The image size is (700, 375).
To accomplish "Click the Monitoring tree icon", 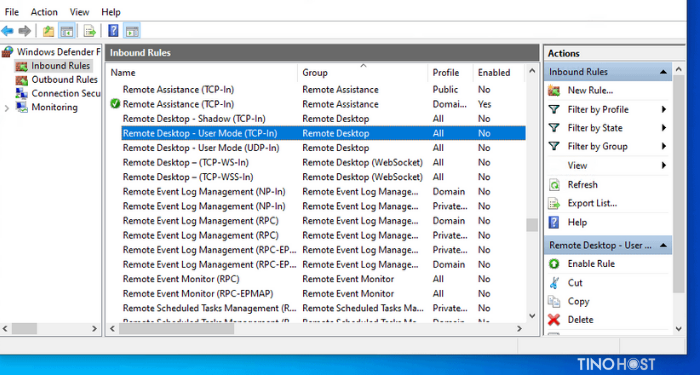I will coord(21,108).
